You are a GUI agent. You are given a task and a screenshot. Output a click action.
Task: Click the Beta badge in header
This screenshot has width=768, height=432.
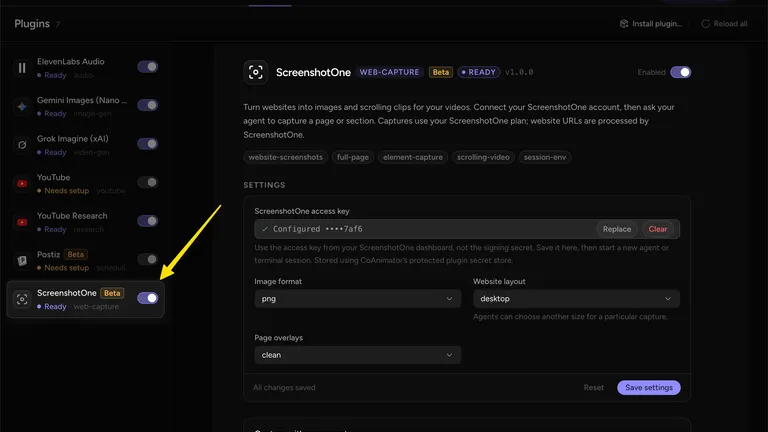point(440,72)
